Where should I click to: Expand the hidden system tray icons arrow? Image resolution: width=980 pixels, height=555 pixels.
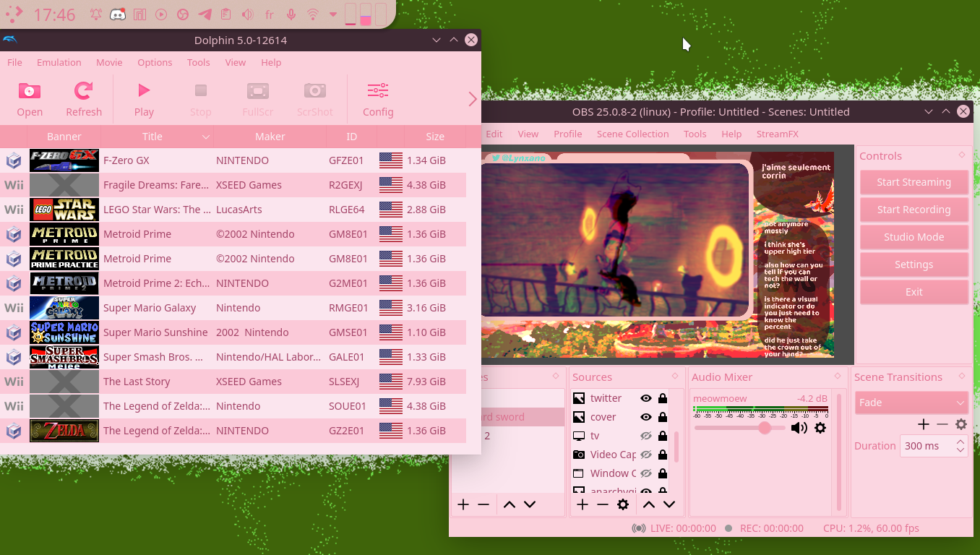pos(333,14)
